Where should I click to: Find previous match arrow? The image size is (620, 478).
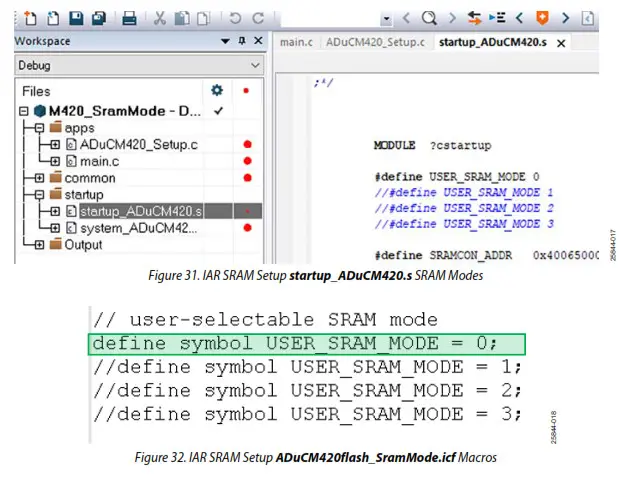click(x=406, y=18)
